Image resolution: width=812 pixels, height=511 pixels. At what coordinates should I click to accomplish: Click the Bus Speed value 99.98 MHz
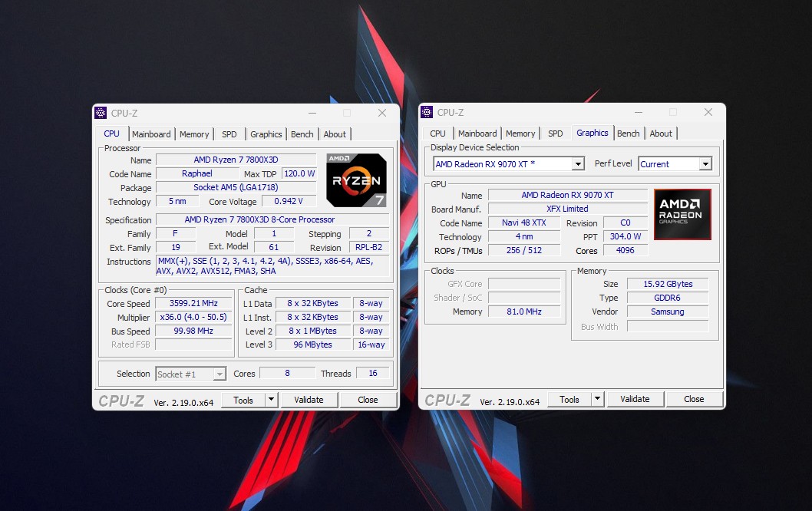[x=193, y=331]
